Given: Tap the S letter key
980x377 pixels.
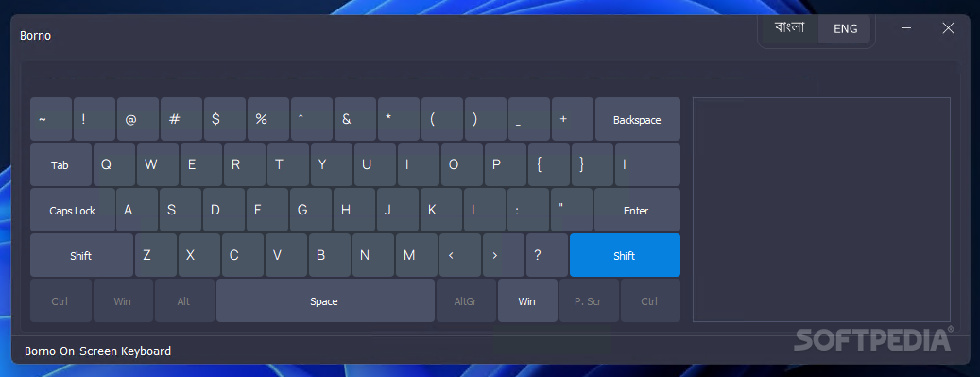Looking at the screenshot, I should 180,210.
